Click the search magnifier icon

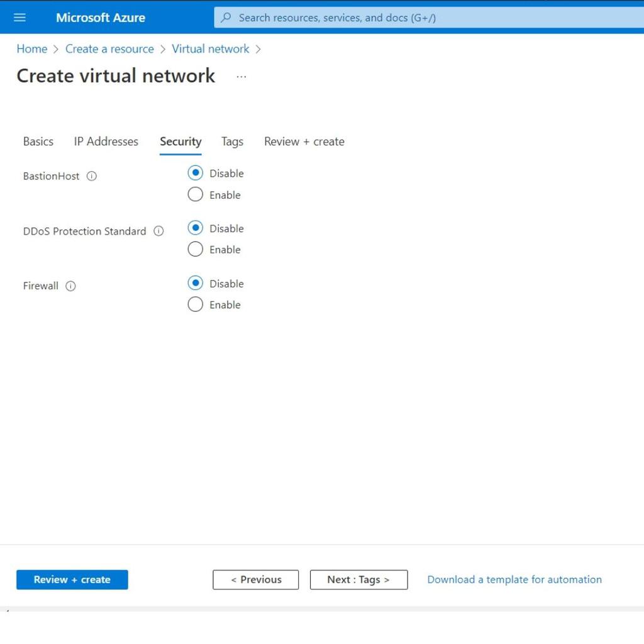click(x=226, y=18)
